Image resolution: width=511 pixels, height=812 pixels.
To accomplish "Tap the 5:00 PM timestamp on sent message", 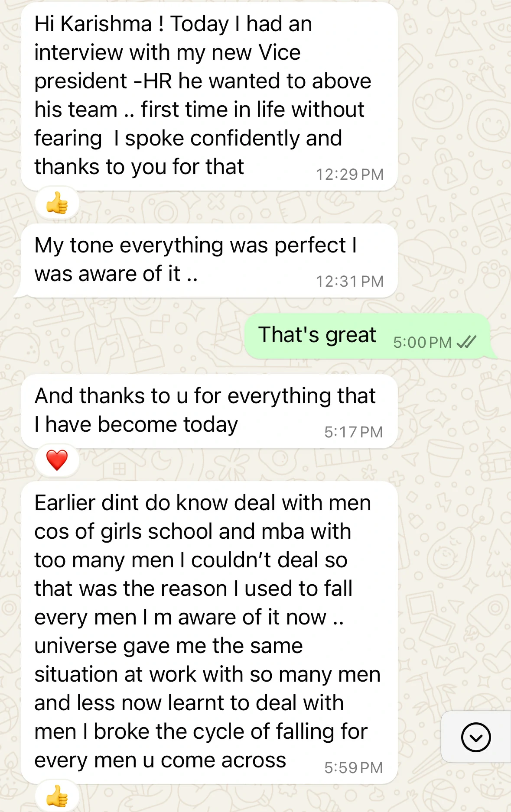I will (x=423, y=343).
